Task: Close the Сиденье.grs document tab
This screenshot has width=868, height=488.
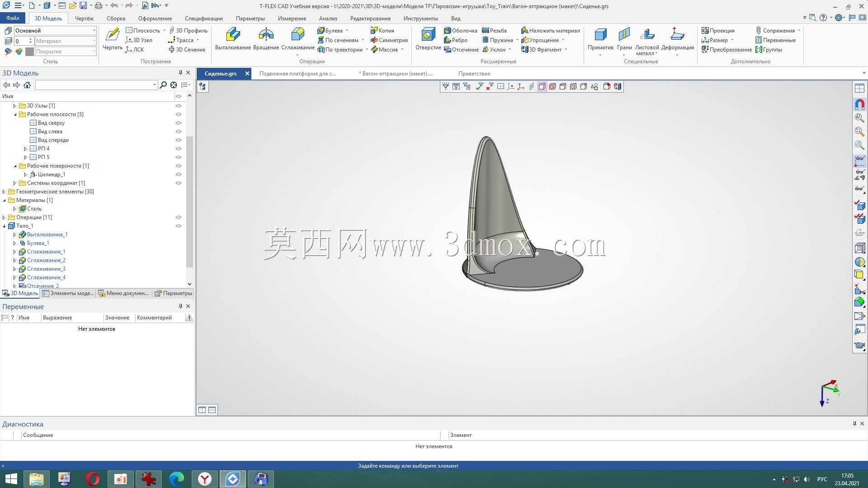Action: 247,74
